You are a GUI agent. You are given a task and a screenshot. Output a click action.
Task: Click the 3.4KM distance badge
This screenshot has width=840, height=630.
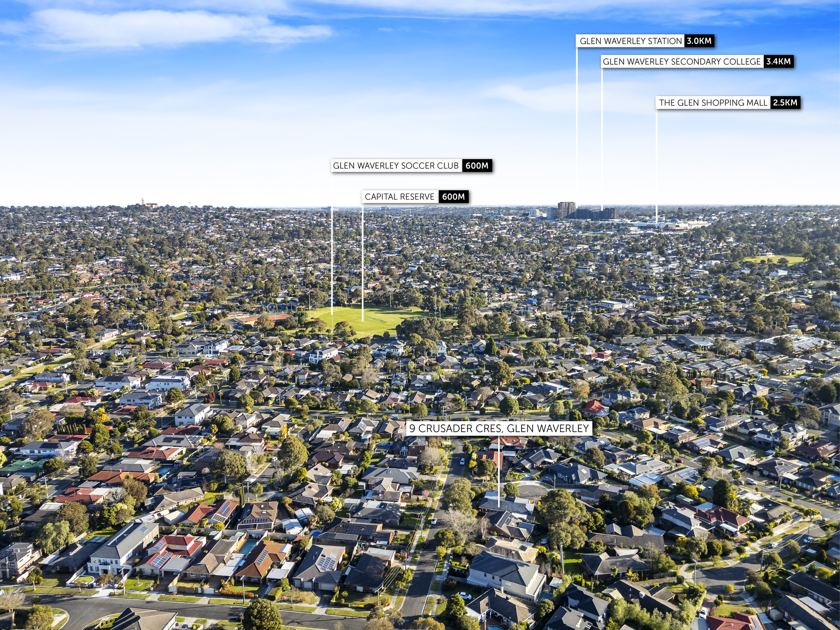778,61
